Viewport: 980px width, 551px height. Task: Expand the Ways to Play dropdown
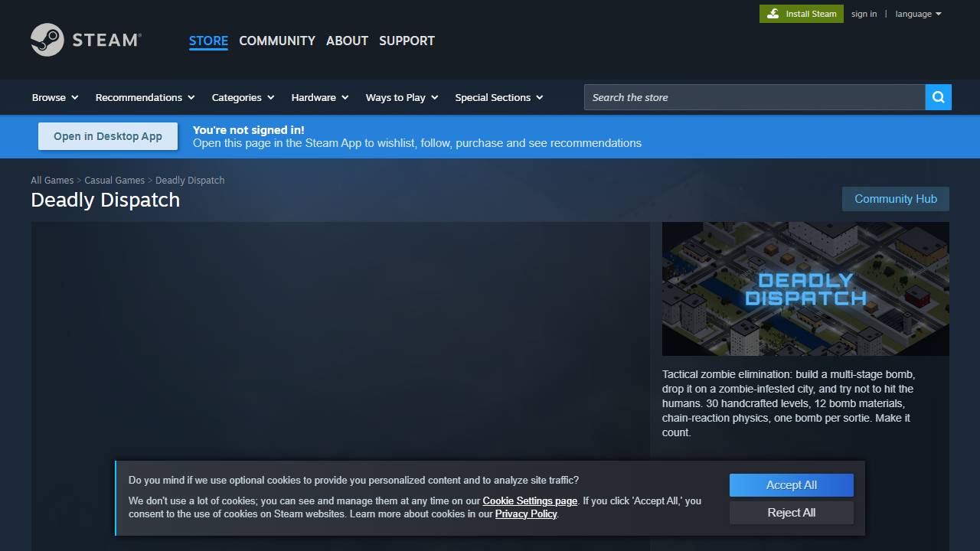402,97
